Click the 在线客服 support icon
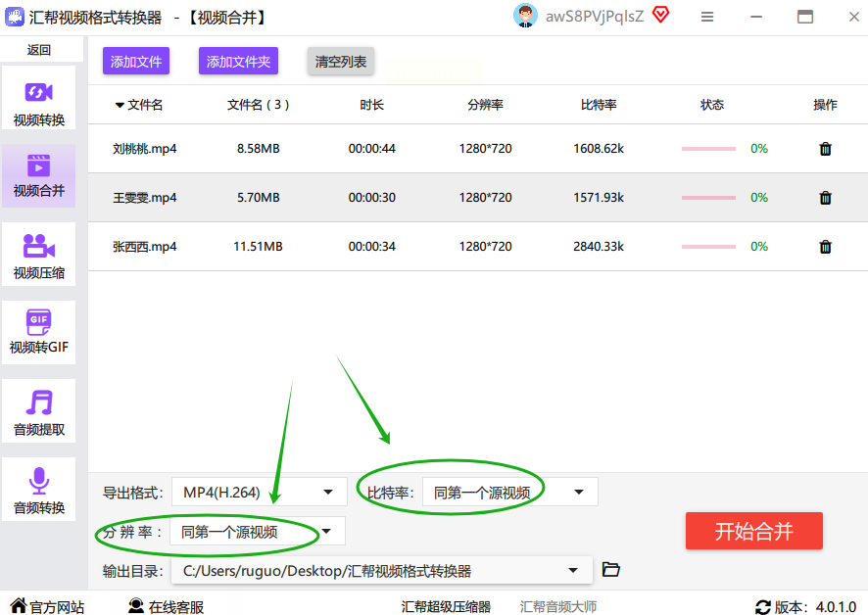The height and width of the screenshot is (615, 868). [x=136, y=605]
